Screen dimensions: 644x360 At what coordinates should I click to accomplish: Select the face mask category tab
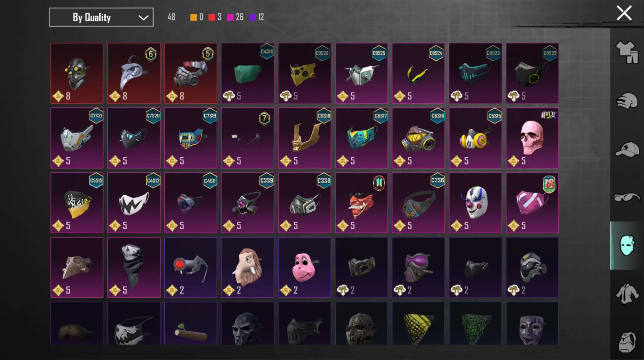pos(626,246)
